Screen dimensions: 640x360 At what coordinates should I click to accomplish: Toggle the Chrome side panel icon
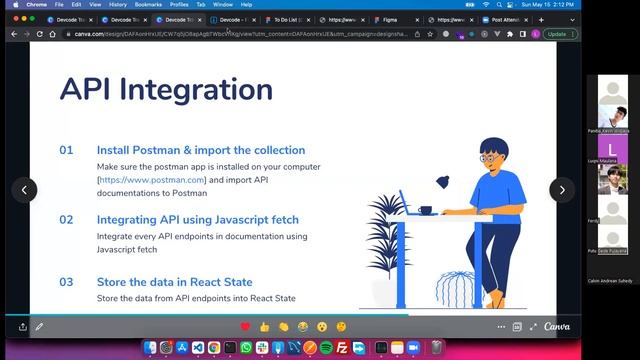(522, 34)
